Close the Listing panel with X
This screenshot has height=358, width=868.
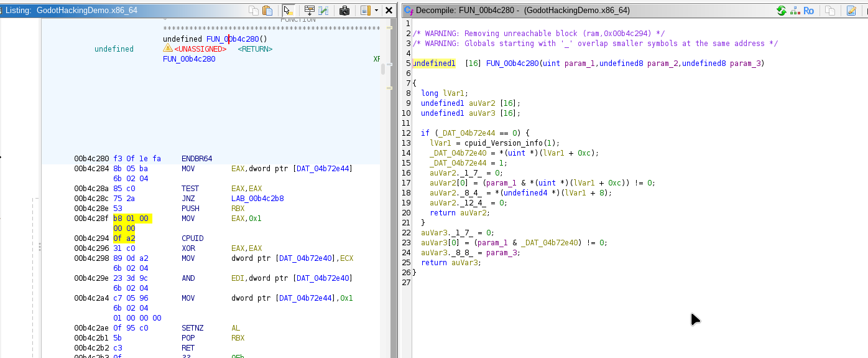(x=389, y=11)
